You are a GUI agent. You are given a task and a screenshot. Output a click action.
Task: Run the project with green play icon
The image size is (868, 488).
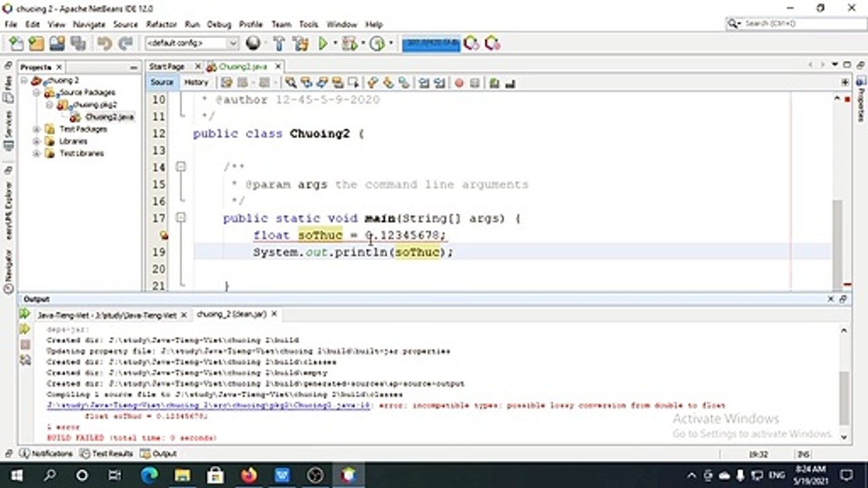(x=323, y=43)
